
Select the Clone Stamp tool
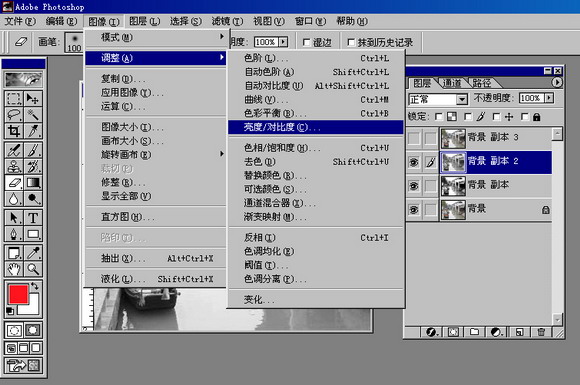14,166
